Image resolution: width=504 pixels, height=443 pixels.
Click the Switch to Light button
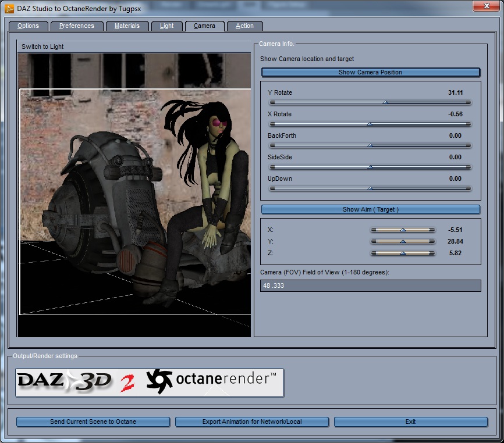[42, 47]
